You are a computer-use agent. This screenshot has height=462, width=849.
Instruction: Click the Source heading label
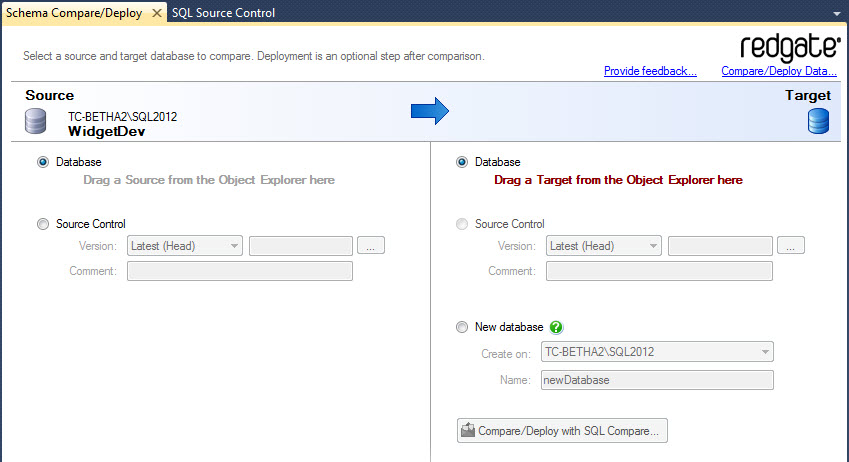point(49,95)
